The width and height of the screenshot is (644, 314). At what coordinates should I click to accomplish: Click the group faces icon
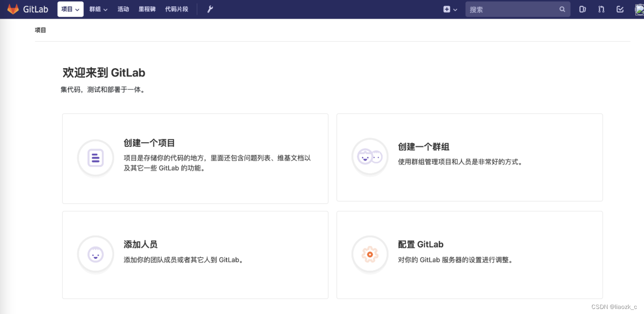coord(370,157)
